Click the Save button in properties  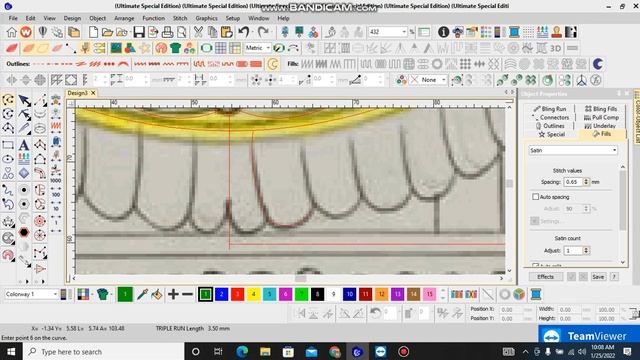click(598, 277)
